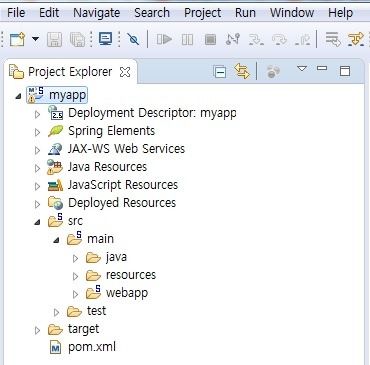Expand the webapp folder
370x365 pixels.
(76, 294)
